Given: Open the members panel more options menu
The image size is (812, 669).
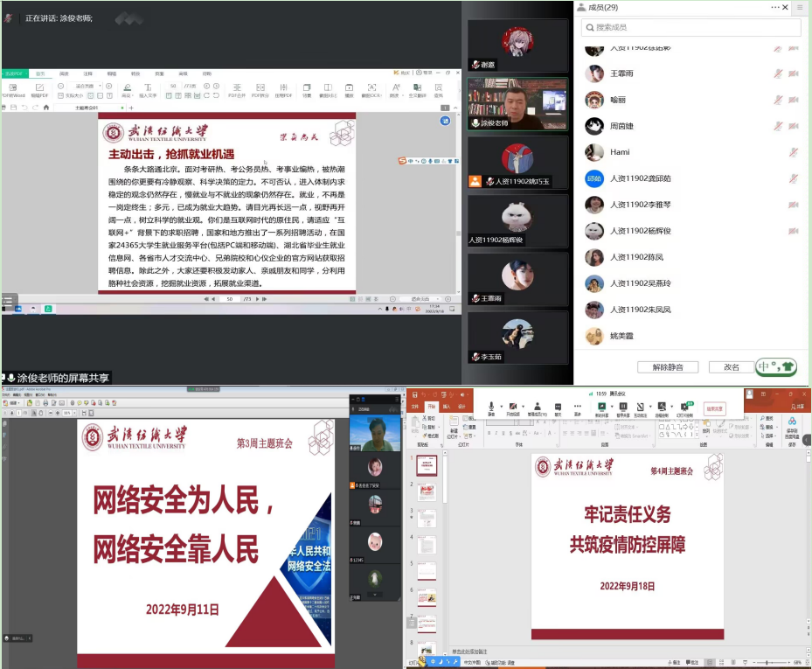Looking at the screenshot, I should tap(774, 8).
